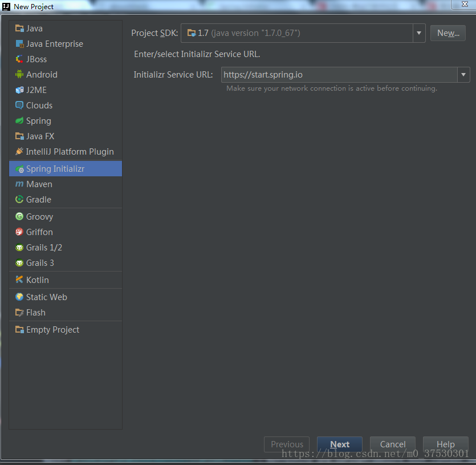Pick Flash from the list

66,313
